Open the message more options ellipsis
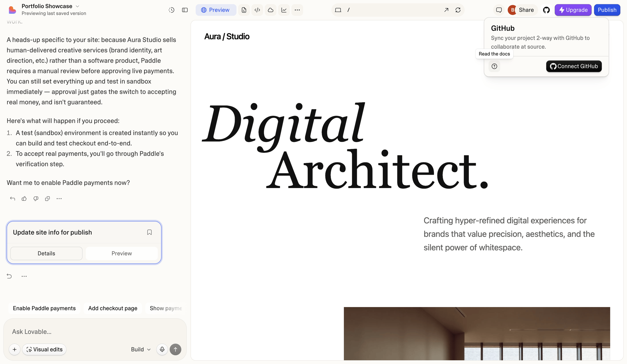This screenshot has width=627, height=364. click(x=59, y=199)
